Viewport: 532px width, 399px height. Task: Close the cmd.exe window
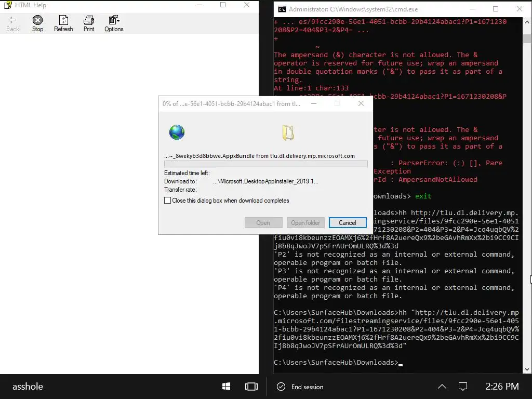520,9
